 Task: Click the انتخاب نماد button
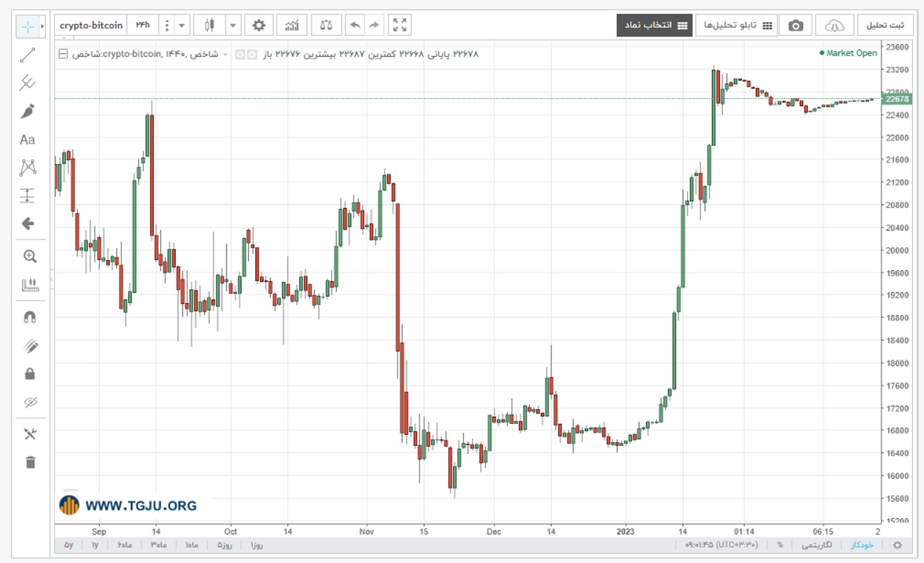(654, 25)
